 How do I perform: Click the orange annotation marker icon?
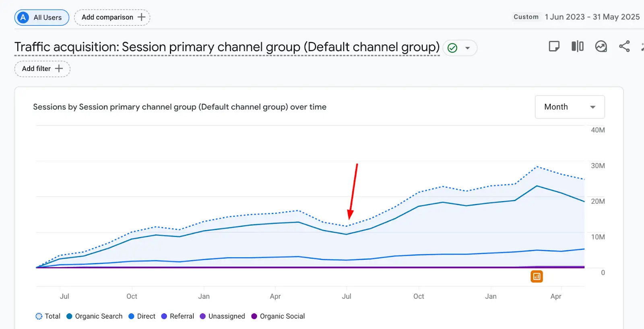537,277
